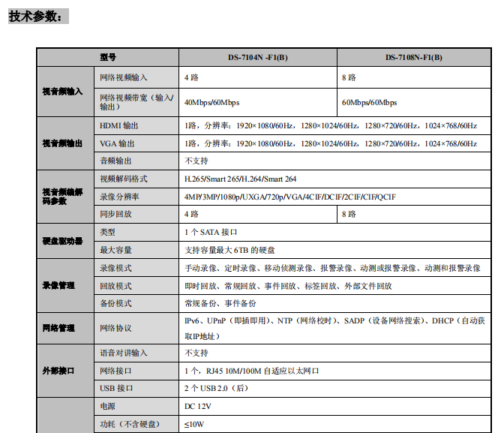504x433 pixels.
Task: Click the 视频解码格式 label
Action: 124,179
